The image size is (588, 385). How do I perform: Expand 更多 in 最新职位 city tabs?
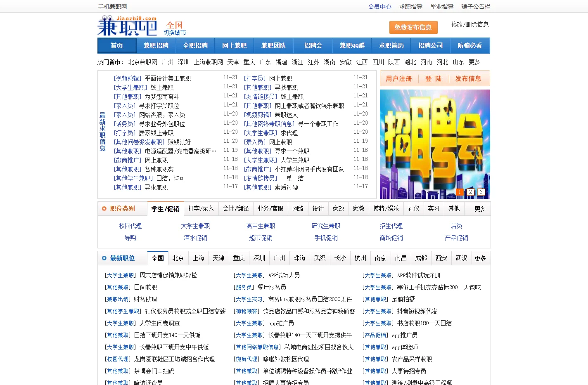click(x=480, y=258)
